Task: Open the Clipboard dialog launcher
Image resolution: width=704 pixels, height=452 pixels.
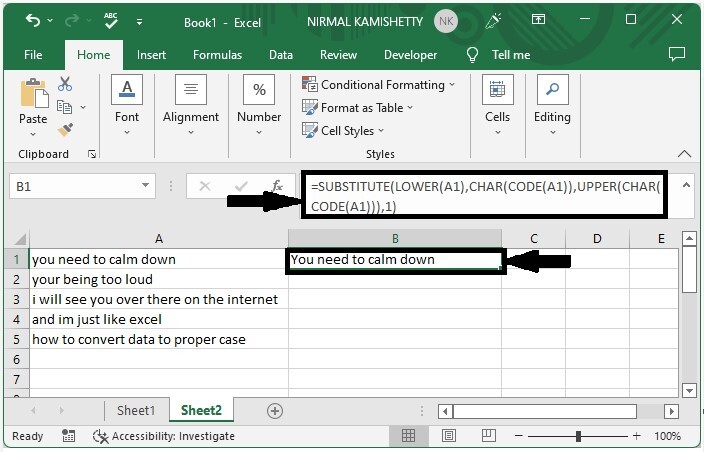Action: coord(92,154)
